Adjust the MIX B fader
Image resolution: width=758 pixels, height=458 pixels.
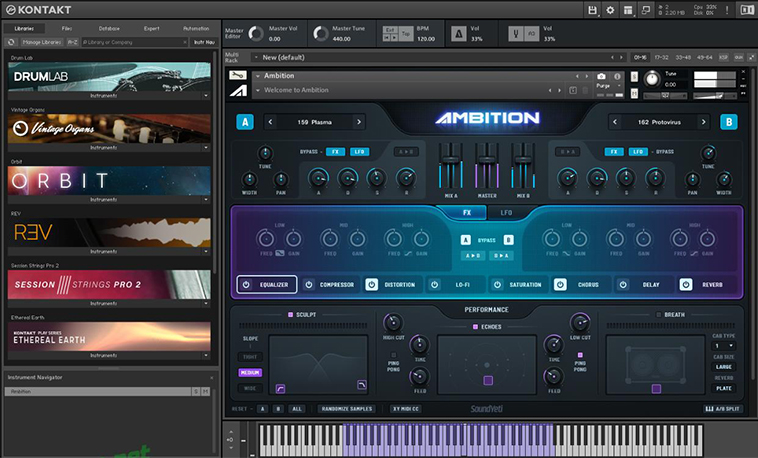(x=523, y=160)
